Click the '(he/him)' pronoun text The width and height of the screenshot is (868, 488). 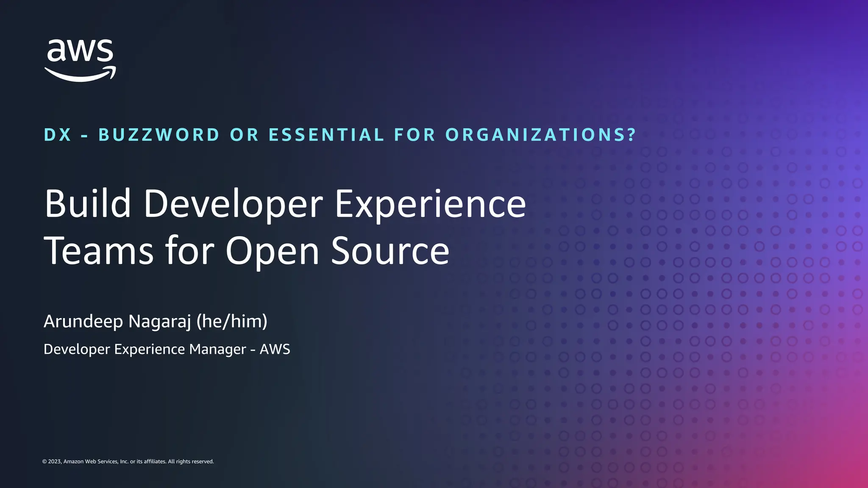click(232, 322)
